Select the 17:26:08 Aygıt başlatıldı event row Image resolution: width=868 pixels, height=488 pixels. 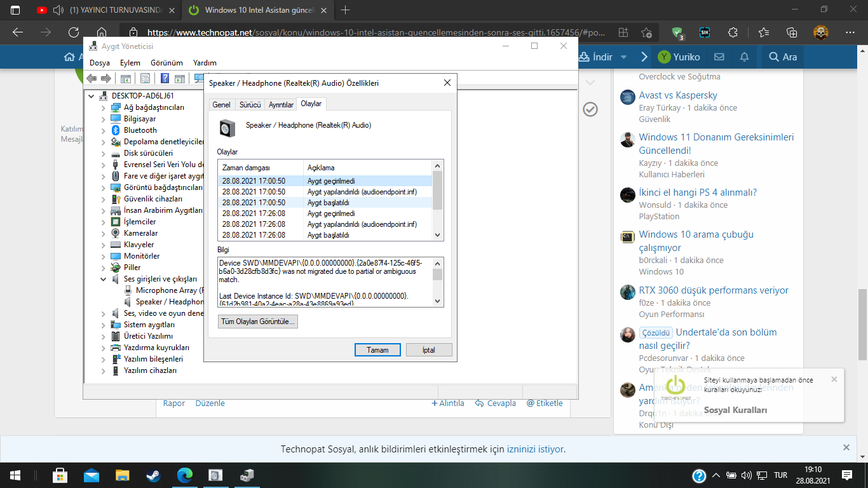(325, 235)
